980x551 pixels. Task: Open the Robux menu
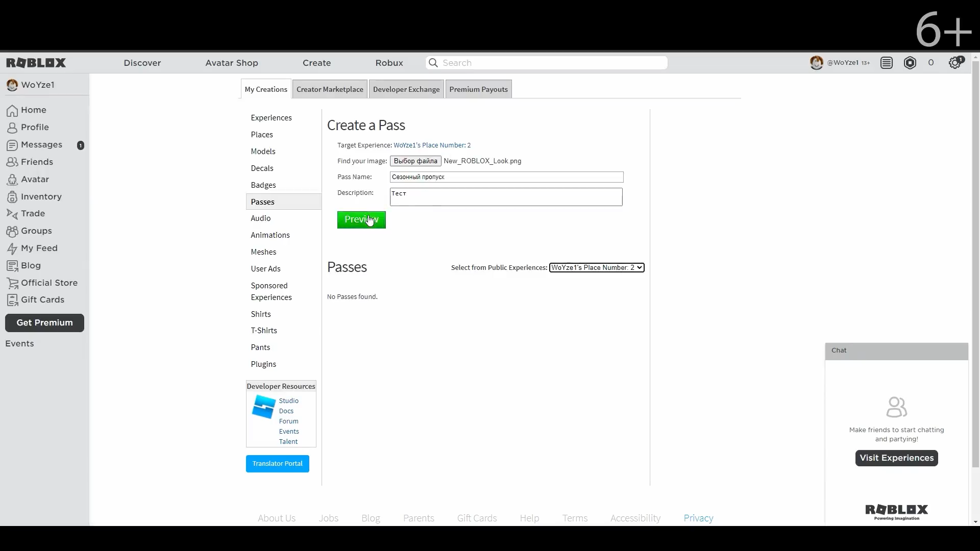(389, 63)
